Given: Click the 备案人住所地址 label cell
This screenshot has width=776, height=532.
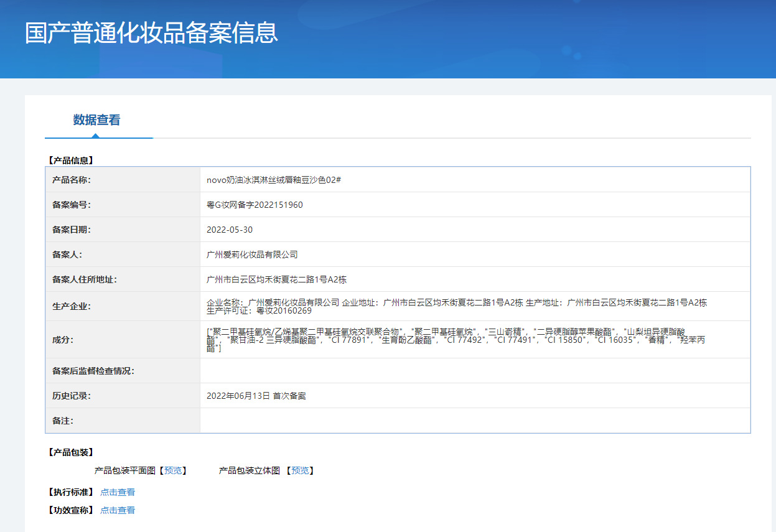Looking at the screenshot, I should [123, 279].
